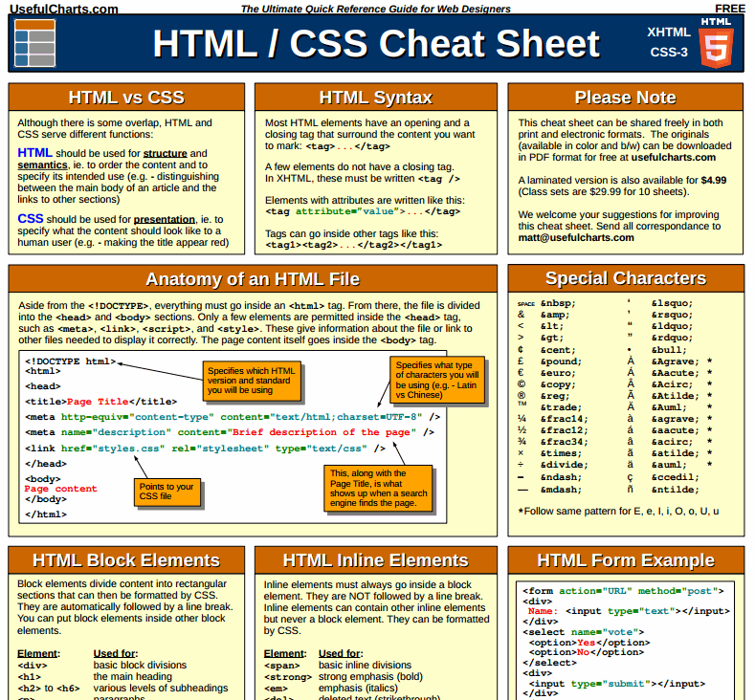Click the &ntilde; entity entry

(x=675, y=490)
